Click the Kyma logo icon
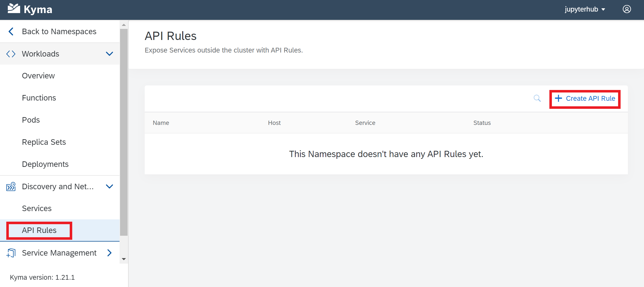 click(14, 9)
